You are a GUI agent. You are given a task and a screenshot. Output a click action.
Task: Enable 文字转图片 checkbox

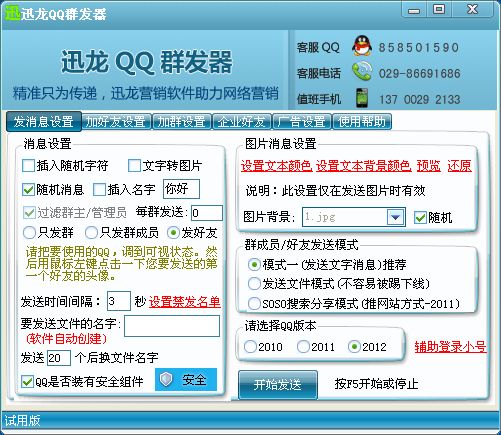tap(134, 166)
